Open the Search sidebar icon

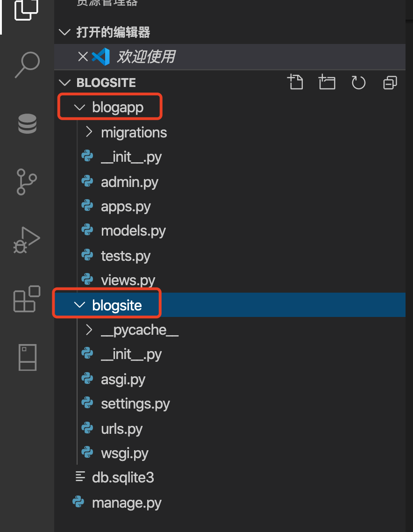[x=27, y=65]
